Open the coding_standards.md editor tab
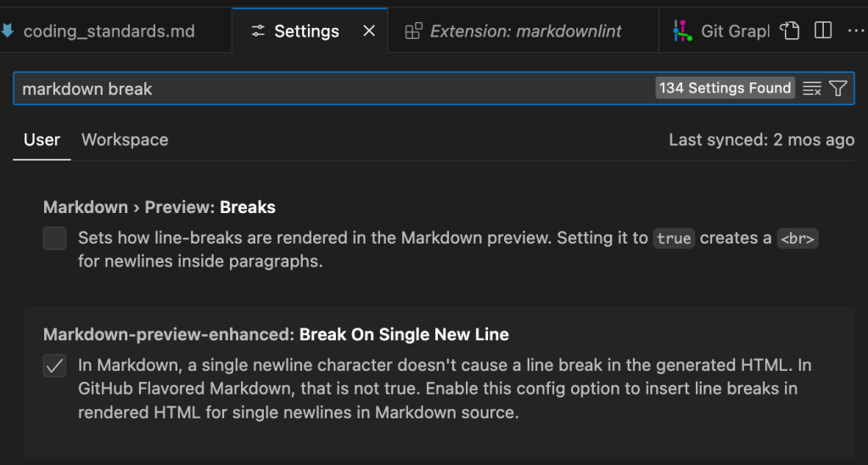The image size is (868, 465). tap(109, 31)
